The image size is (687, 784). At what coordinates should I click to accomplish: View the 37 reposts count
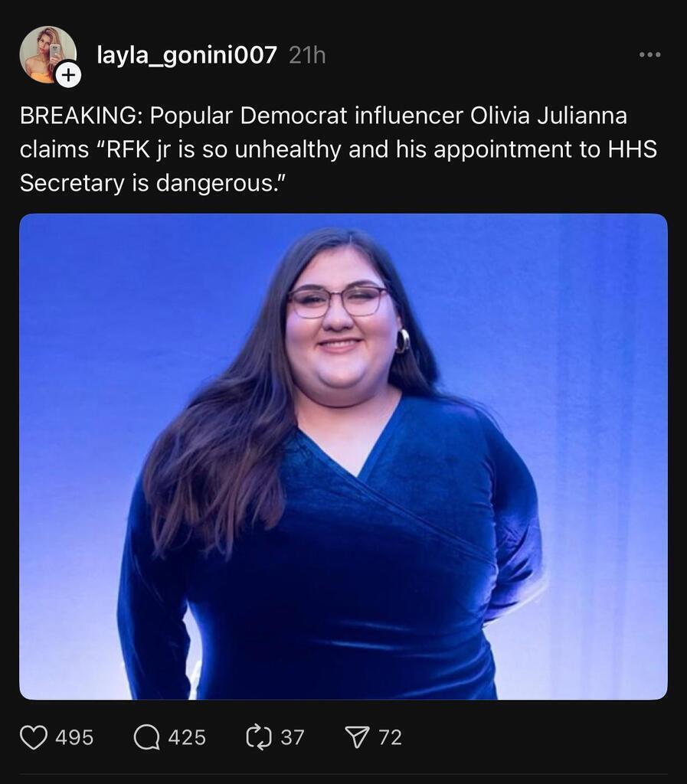(293, 737)
